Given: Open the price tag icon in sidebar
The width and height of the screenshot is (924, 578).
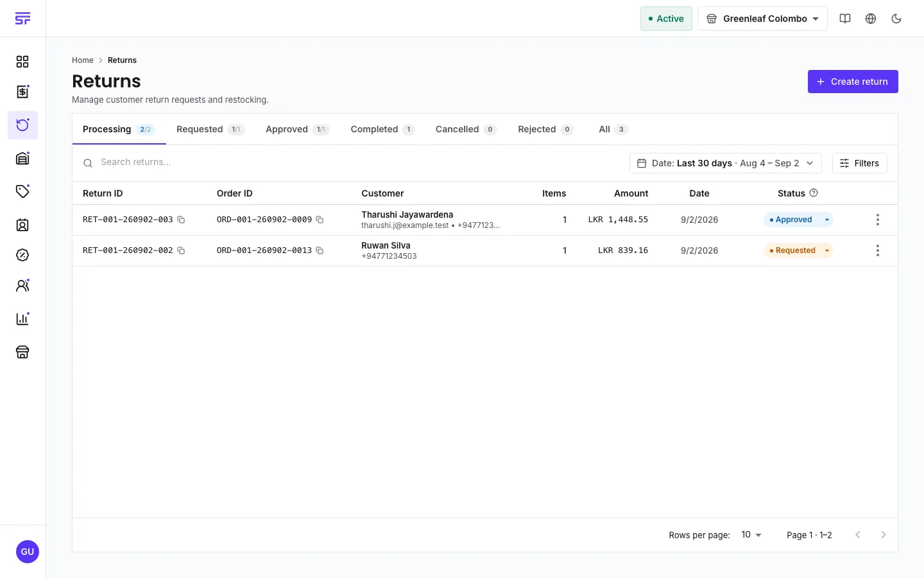Looking at the screenshot, I should (x=22, y=191).
